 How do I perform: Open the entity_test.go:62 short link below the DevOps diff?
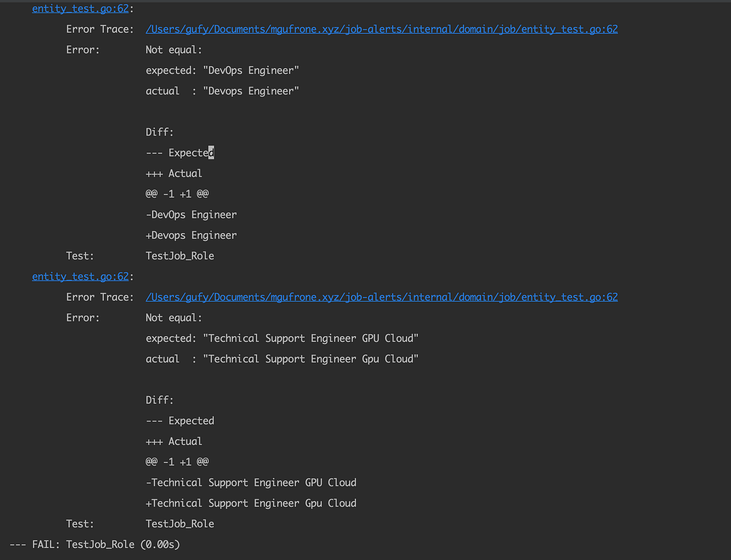click(80, 276)
